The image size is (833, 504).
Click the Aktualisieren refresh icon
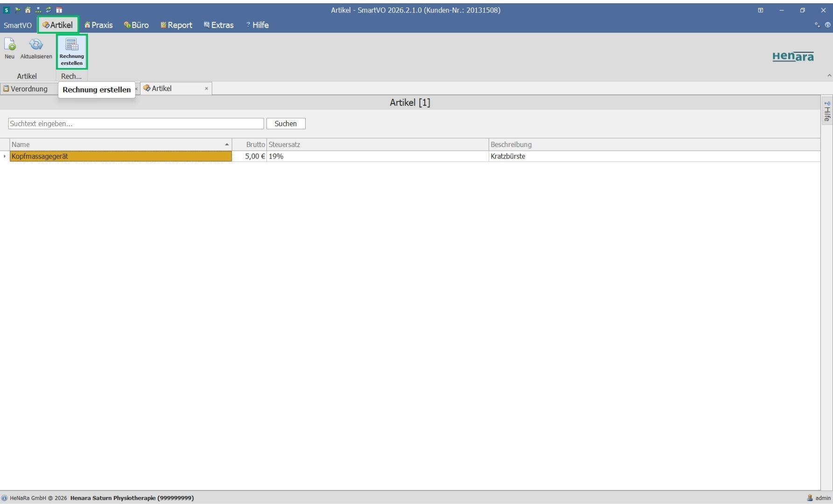[x=36, y=44]
